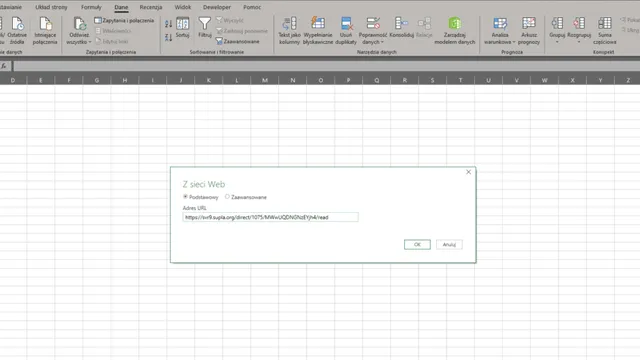Image resolution: width=640 pixels, height=360 pixels.
Task: Click the formula bar
Action: (327, 66)
